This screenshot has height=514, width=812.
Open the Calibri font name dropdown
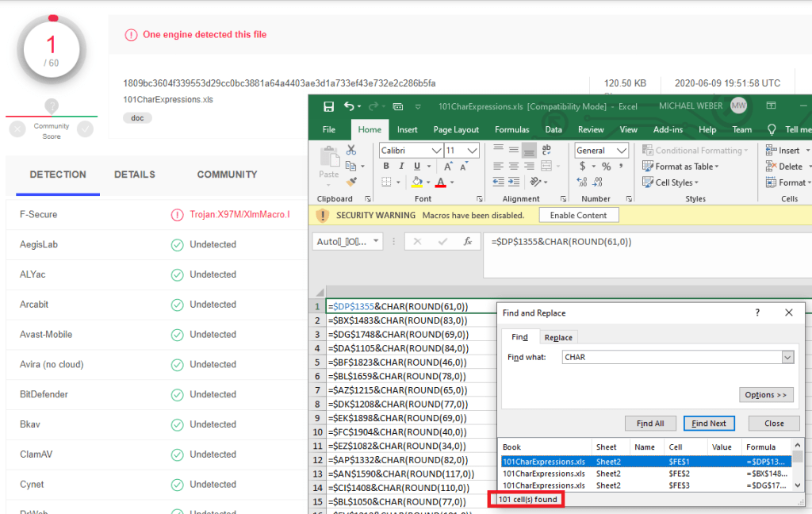tap(436, 151)
